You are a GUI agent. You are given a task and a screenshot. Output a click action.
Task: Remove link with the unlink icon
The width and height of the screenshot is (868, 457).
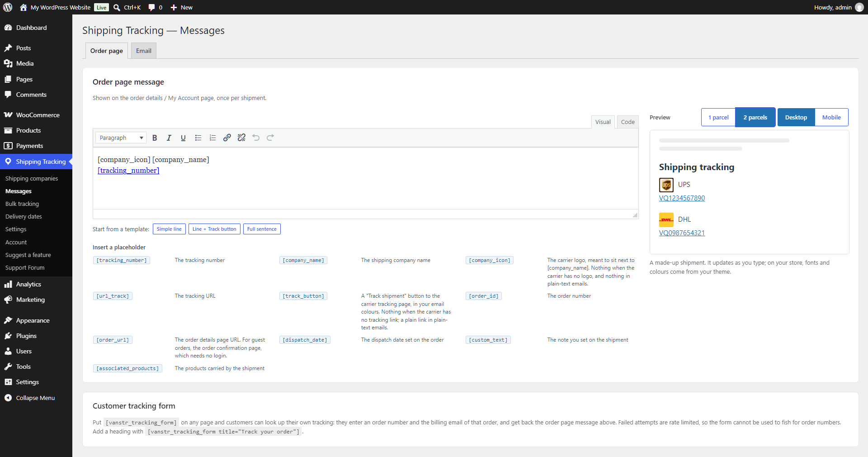click(241, 138)
